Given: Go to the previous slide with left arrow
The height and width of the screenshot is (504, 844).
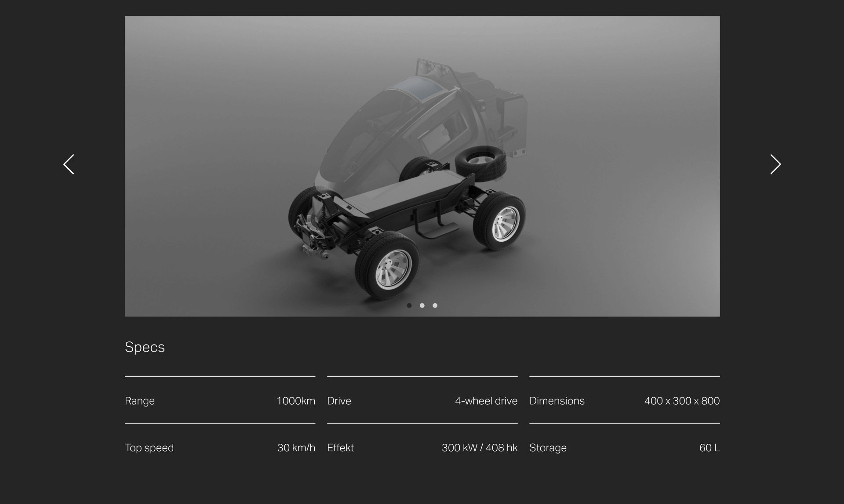Looking at the screenshot, I should pos(69,164).
